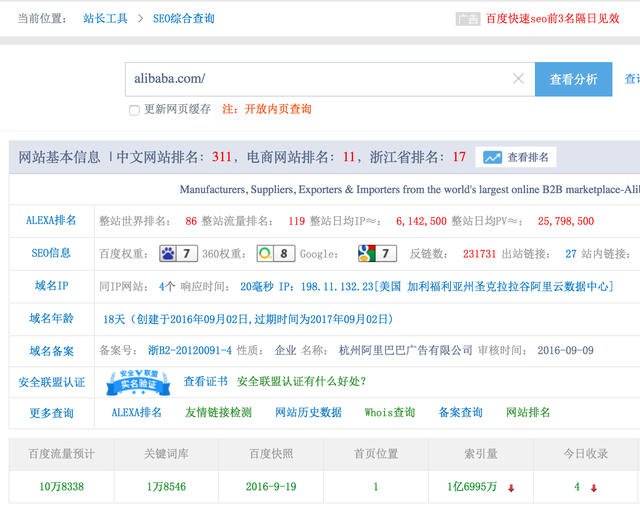
Task: Click company name 杭州阿里巴巴广告有限公司
Action: coord(406,350)
